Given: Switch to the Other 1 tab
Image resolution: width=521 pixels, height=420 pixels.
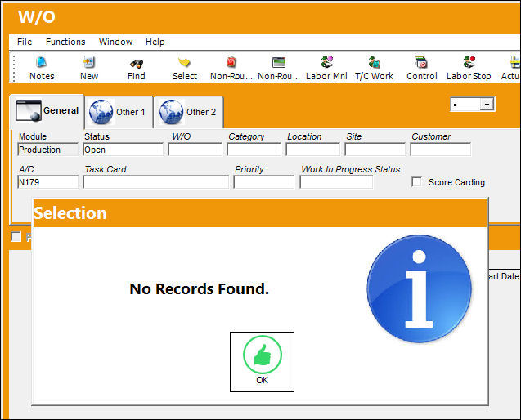Looking at the screenshot, I should [x=119, y=112].
